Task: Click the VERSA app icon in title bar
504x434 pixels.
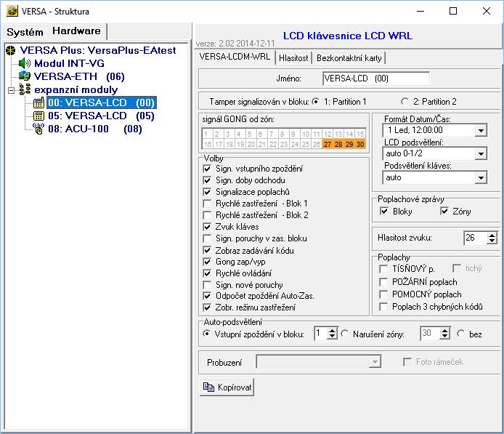Action: tap(12, 11)
